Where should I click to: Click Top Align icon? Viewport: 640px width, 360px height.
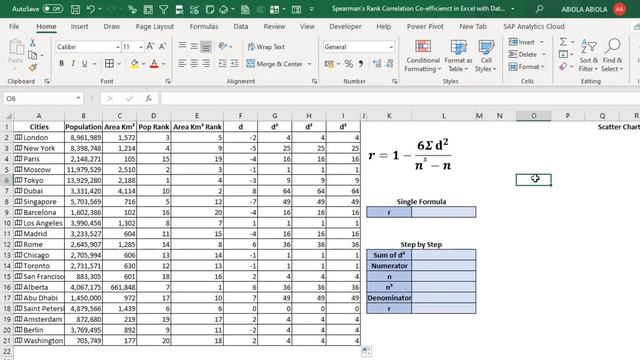[182, 46]
